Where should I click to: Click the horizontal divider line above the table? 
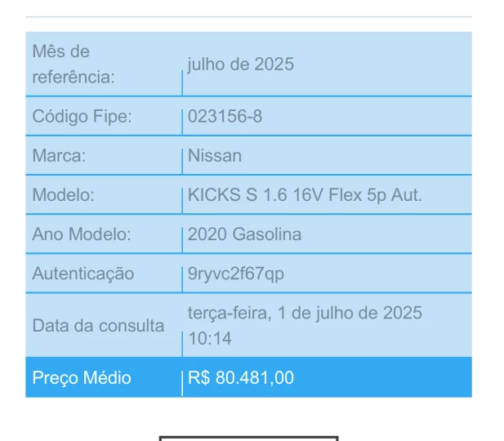coord(248,17)
